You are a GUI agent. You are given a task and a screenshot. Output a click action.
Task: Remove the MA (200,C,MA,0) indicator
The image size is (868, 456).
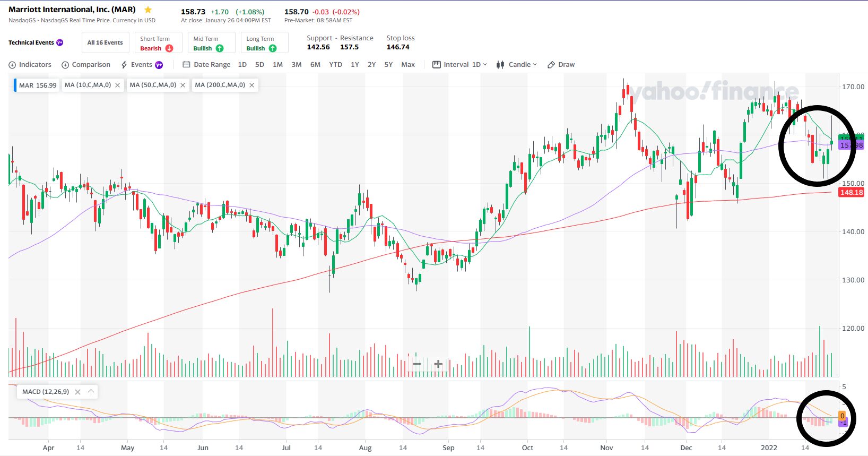(x=252, y=85)
